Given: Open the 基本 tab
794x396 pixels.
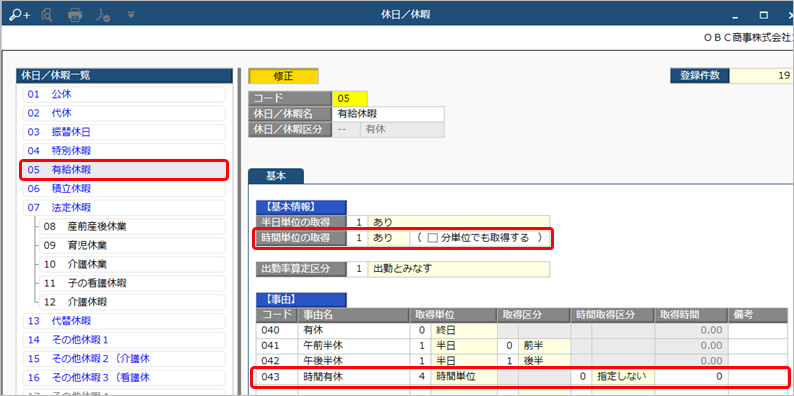Looking at the screenshot, I should click(276, 176).
